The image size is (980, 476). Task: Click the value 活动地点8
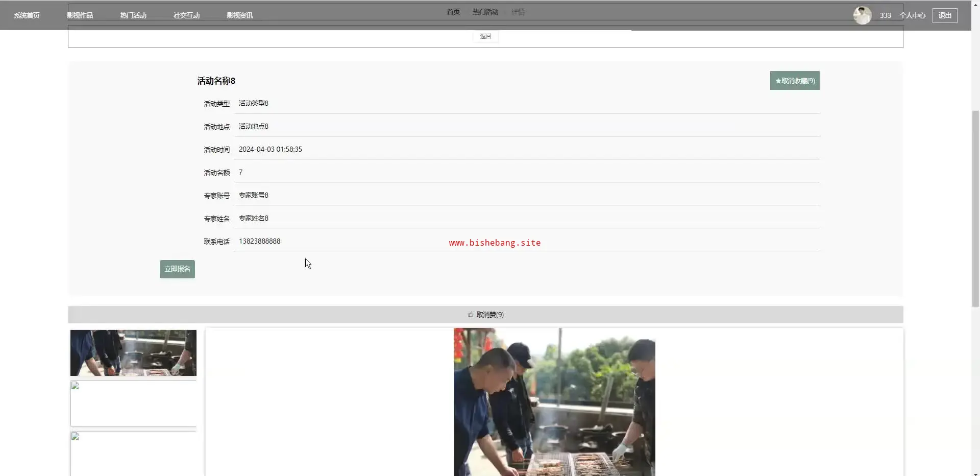coord(254,126)
